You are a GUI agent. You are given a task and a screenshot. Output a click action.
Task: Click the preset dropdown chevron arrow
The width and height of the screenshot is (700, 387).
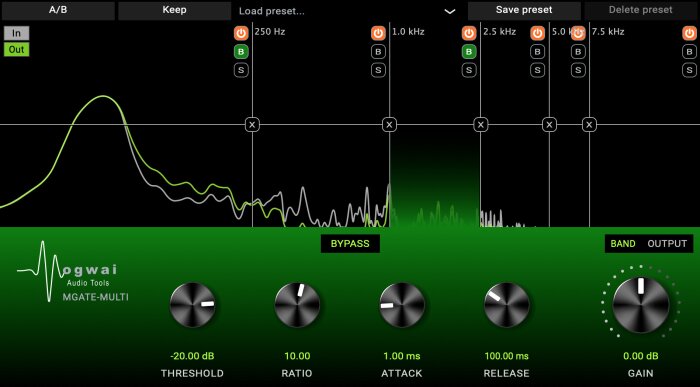[x=450, y=12]
